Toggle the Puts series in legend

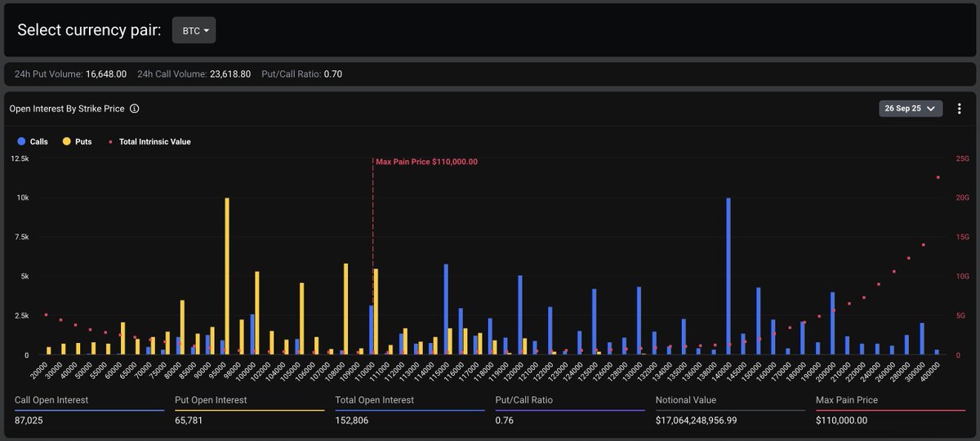point(78,141)
